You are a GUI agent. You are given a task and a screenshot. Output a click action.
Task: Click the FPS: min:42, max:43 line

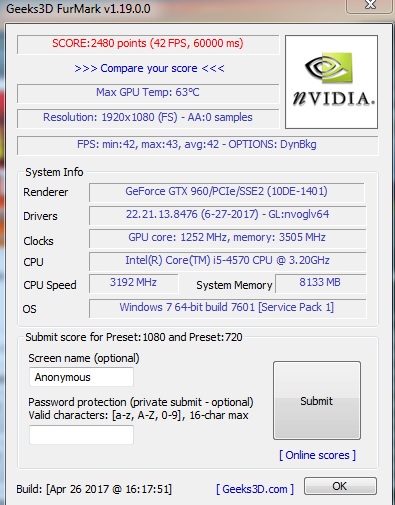coord(197,145)
